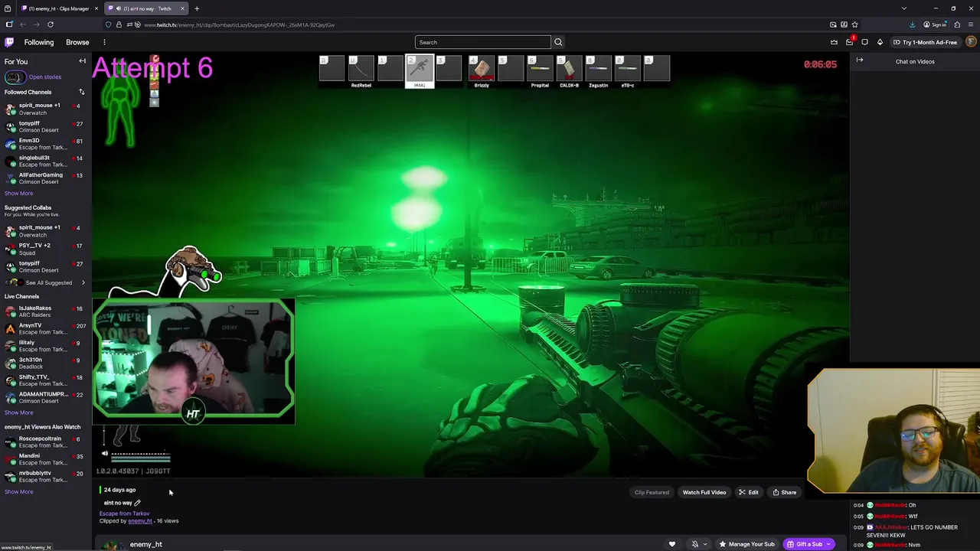Open user avatar menu in top bar
The width and height of the screenshot is (980, 551).
[971, 42]
